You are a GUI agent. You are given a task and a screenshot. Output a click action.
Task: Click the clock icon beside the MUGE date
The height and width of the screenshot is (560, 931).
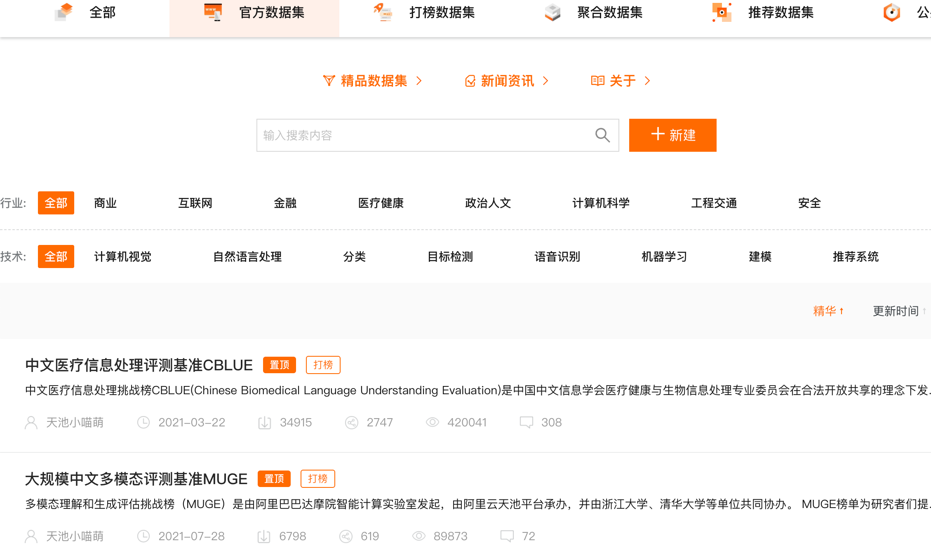click(x=143, y=536)
